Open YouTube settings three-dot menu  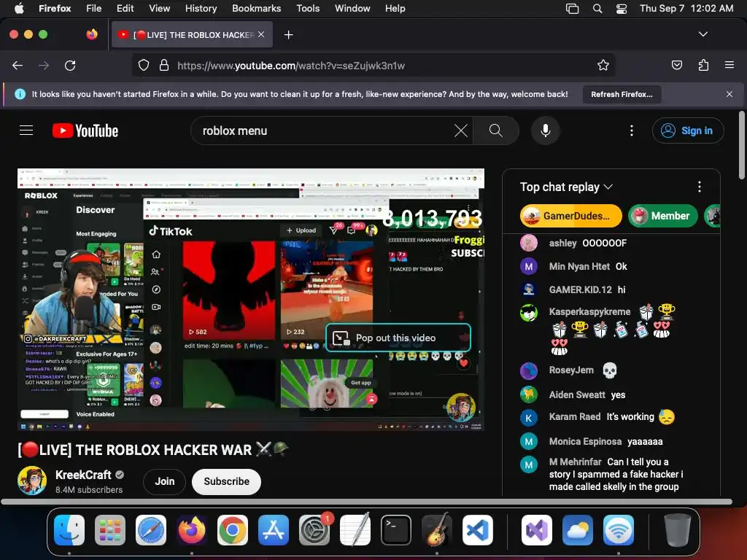tap(632, 131)
